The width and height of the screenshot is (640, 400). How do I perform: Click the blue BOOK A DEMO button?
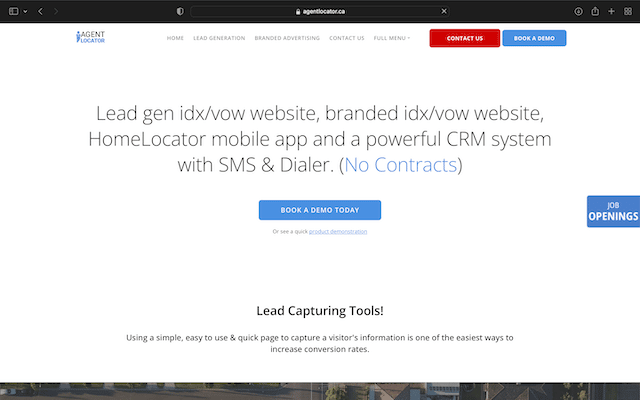(534, 38)
